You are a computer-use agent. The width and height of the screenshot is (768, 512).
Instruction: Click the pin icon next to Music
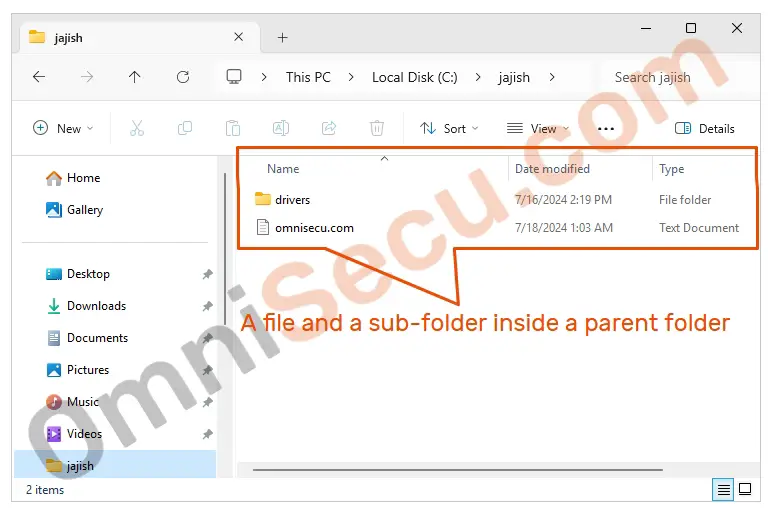point(208,402)
